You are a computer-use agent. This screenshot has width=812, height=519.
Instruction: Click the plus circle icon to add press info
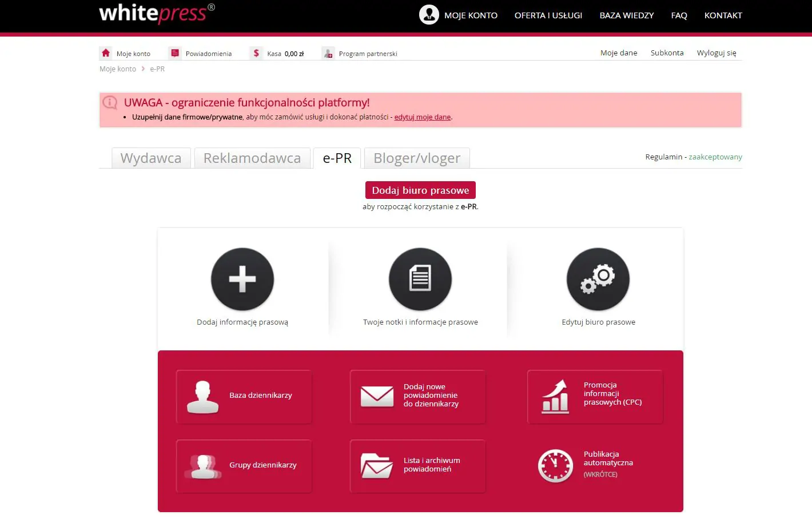coord(242,279)
